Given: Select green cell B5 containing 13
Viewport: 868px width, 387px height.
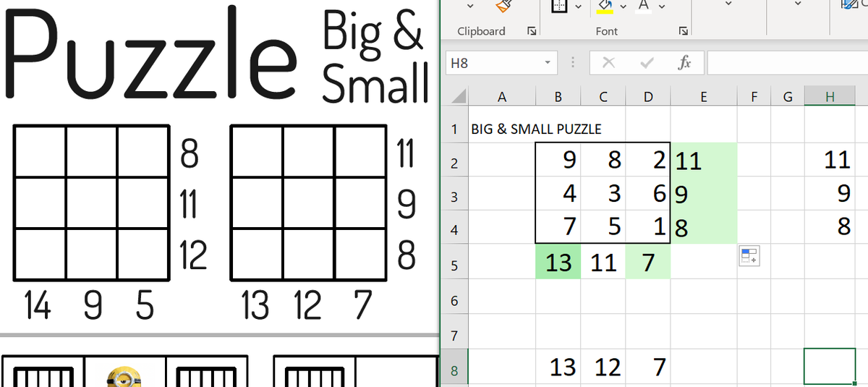Looking at the screenshot, I should click(x=558, y=261).
